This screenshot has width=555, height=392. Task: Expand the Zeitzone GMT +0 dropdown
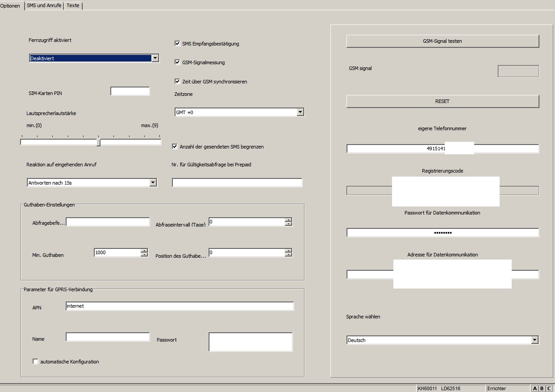[x=300, y=112]
